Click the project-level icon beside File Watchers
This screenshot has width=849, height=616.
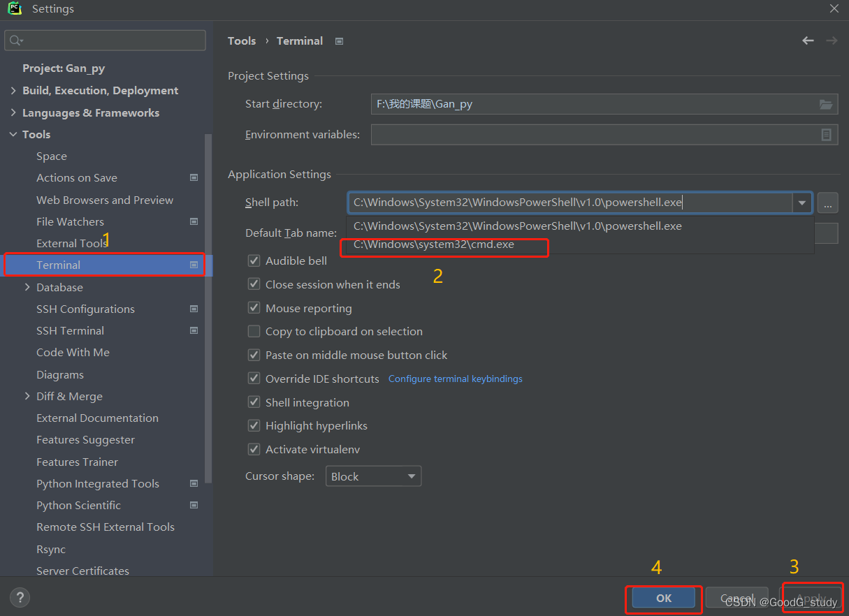(x=194, y=221)
